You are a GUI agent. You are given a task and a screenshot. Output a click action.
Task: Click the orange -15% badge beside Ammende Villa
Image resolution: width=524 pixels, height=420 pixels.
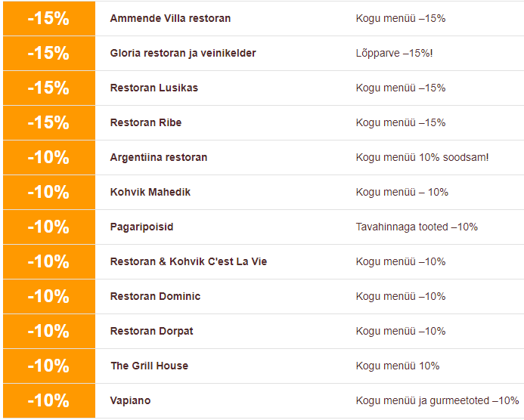click(48, 18)
